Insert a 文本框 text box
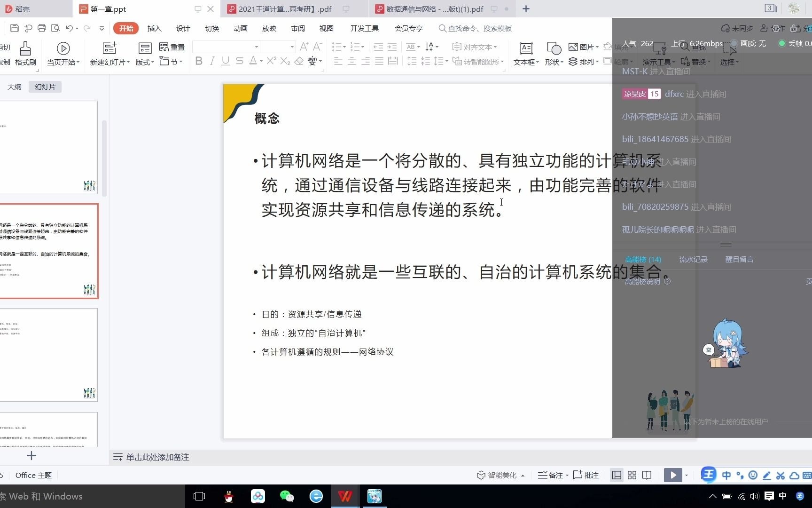This screenshot has height=508, width=812. pyautogui.click(x=526, y=54)
